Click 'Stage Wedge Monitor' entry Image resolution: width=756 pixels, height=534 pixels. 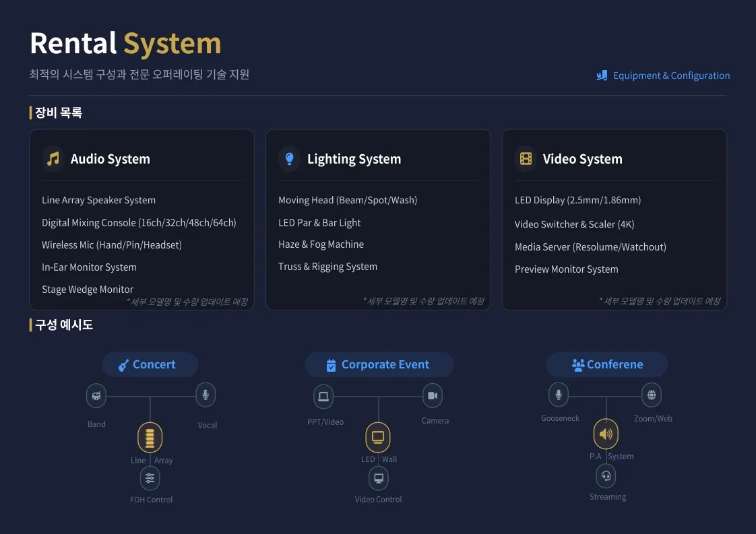click(88, 289)
